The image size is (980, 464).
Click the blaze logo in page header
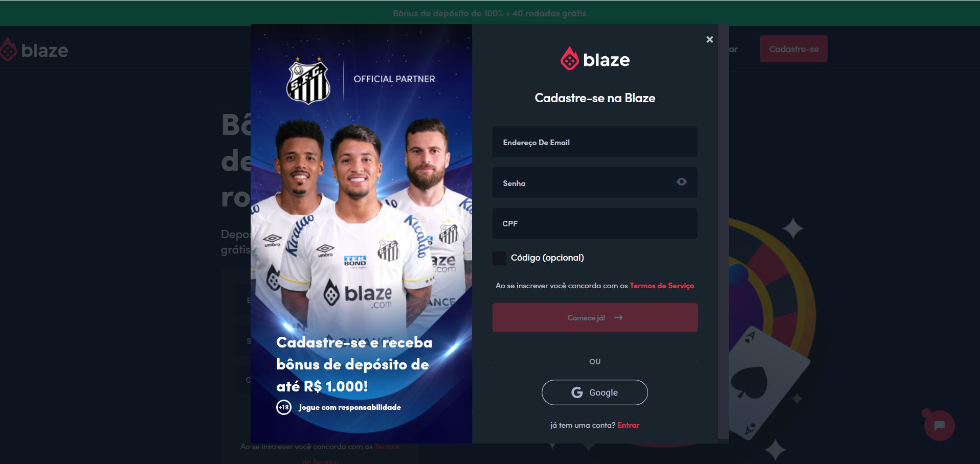coord(34,50)
